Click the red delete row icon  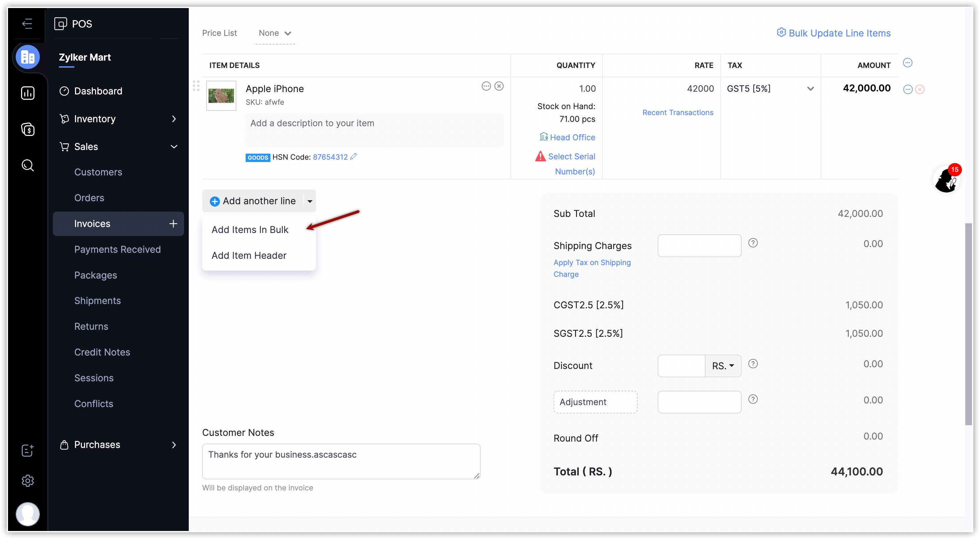tap(920, 89)
